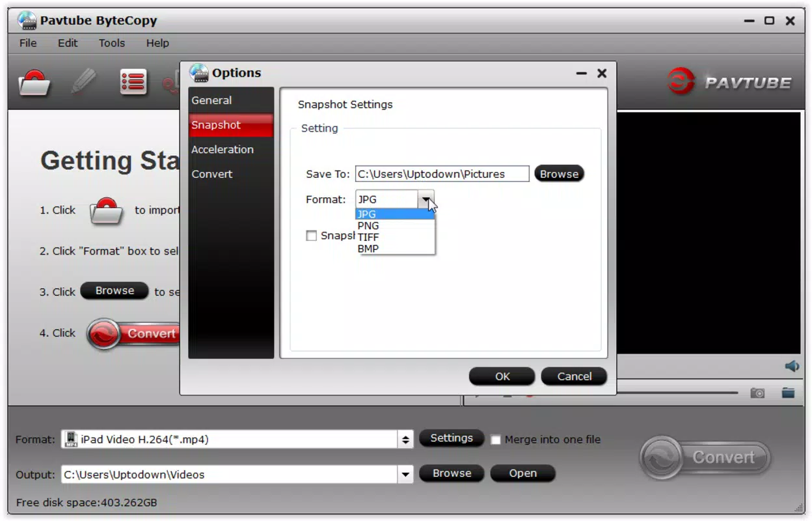
Task: Choose PNG from the format list
Action: (395, 226)
